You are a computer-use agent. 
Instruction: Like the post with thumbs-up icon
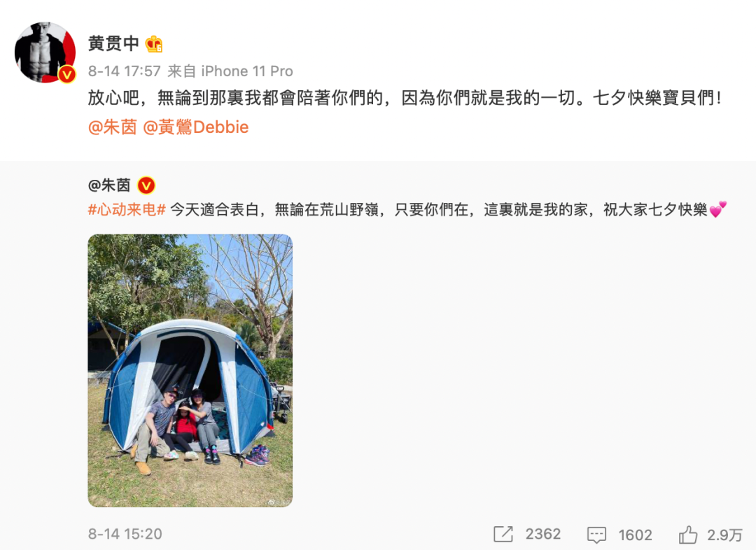(x=688, y=534)
